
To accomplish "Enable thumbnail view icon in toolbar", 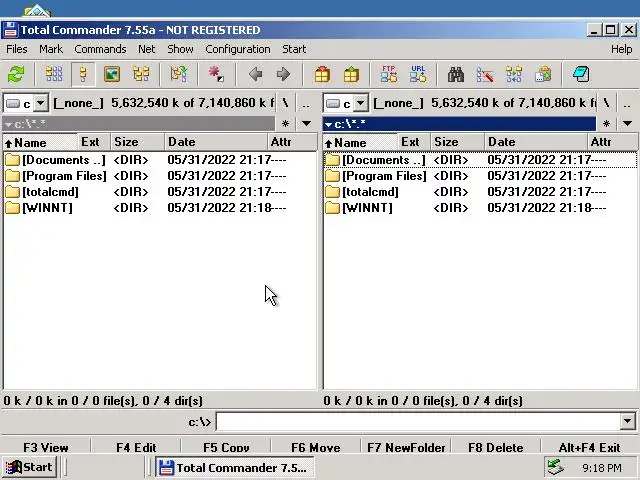I will click(x=112, y=75).
